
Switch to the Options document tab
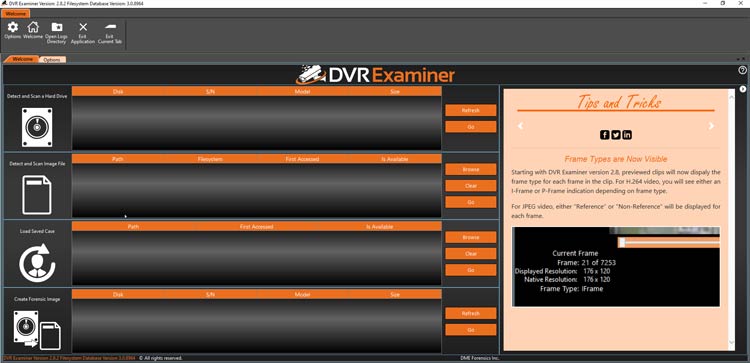pyautogui.click(x=52, y=60)
